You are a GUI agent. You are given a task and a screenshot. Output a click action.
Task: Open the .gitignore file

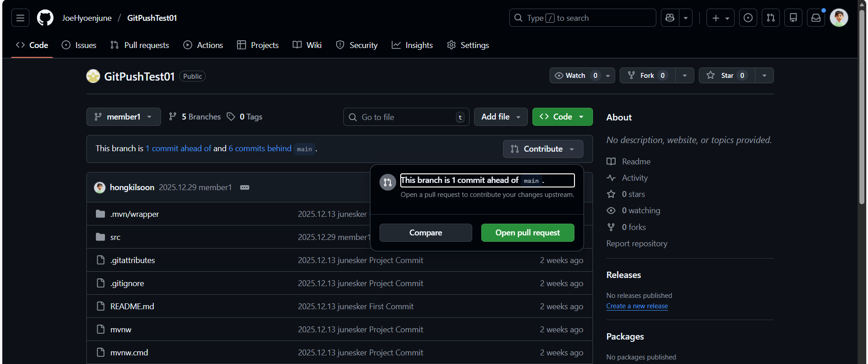[x=127, y=283]
